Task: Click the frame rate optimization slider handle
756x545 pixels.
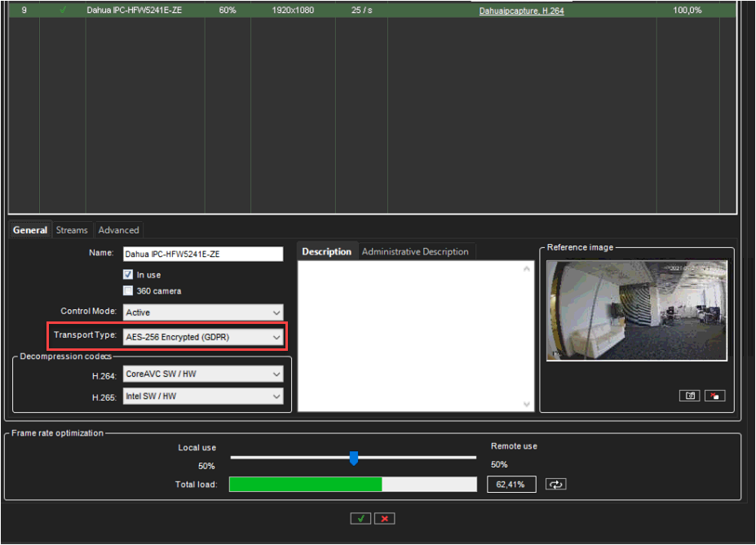Action: 353,458
